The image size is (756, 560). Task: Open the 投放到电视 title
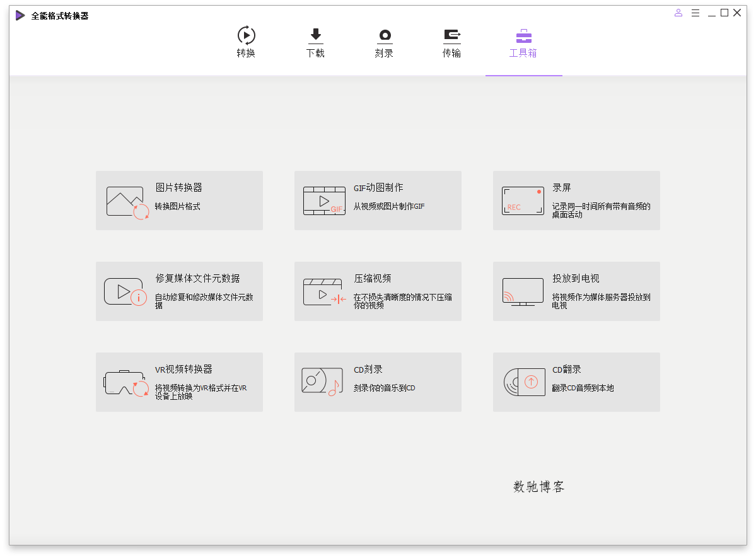(576, 278)
